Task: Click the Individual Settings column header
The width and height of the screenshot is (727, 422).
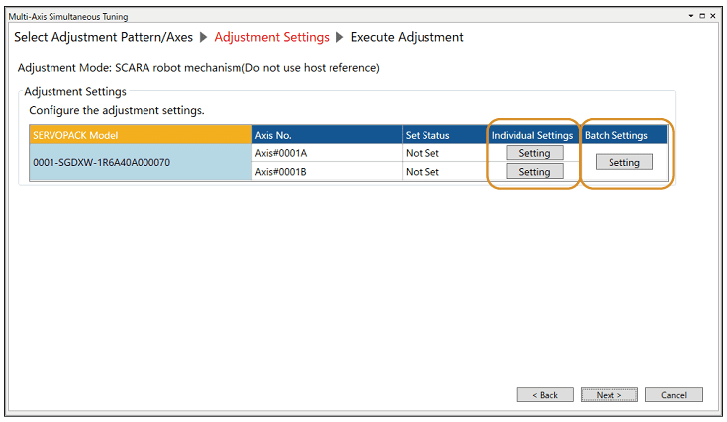Action: pyautogui.click(x=532, y=135)
